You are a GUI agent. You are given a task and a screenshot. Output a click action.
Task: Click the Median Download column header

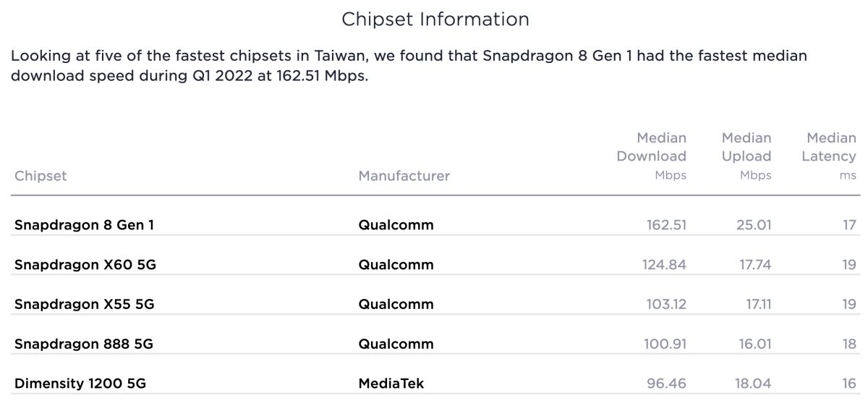click(x=651, y=156)
